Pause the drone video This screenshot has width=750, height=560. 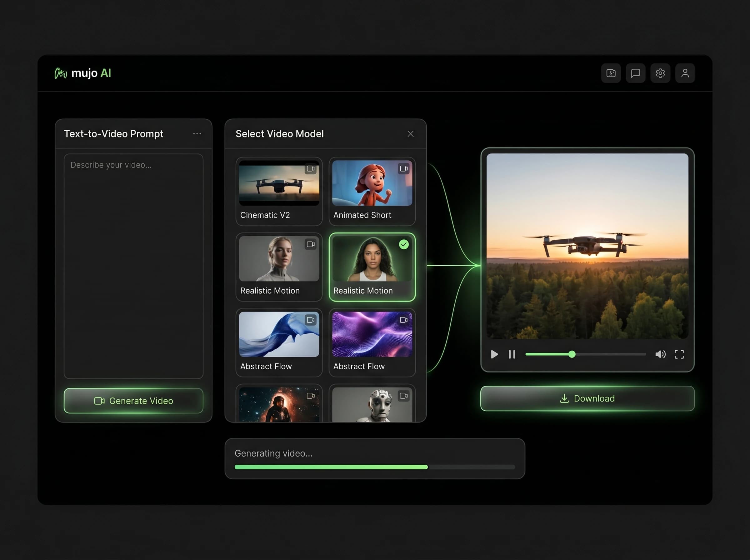click(x=512, y=354)
